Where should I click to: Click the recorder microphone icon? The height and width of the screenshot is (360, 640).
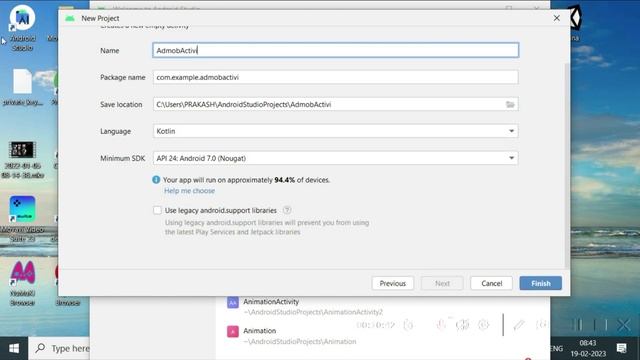point(441,324)
